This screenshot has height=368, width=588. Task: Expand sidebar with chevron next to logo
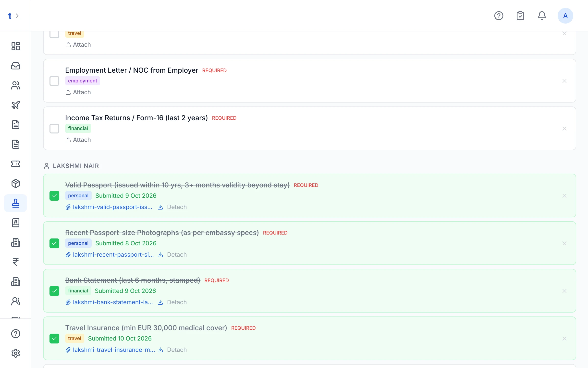17,16
